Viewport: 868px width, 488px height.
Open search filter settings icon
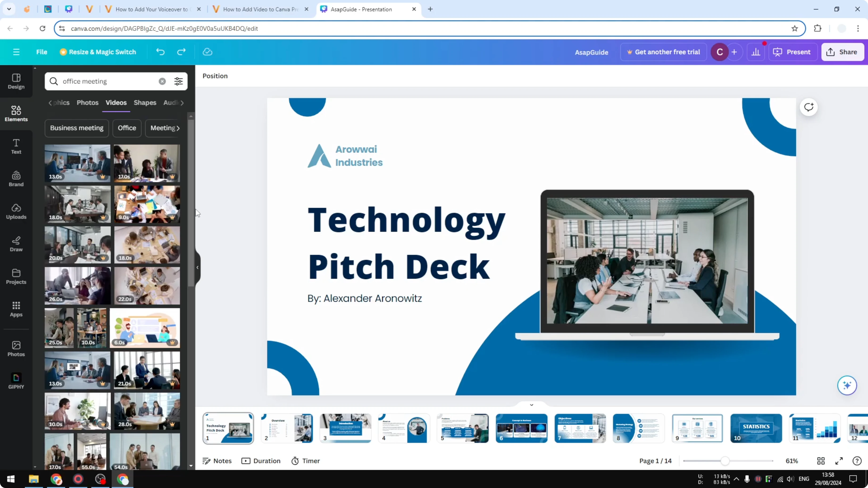pos(178,81)
